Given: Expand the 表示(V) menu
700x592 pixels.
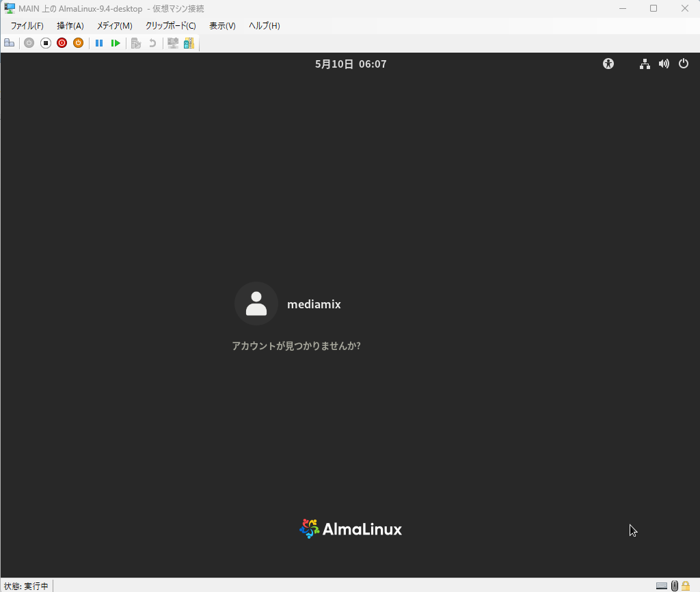Looking at the screenshot, I should tap(222, 26).
